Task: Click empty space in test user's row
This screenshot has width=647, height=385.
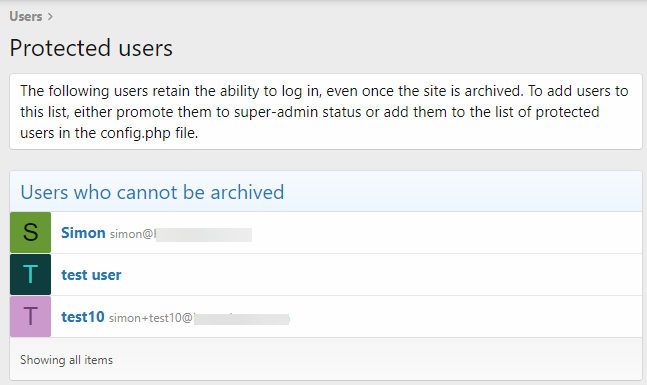Action: [x=380, y=275]
